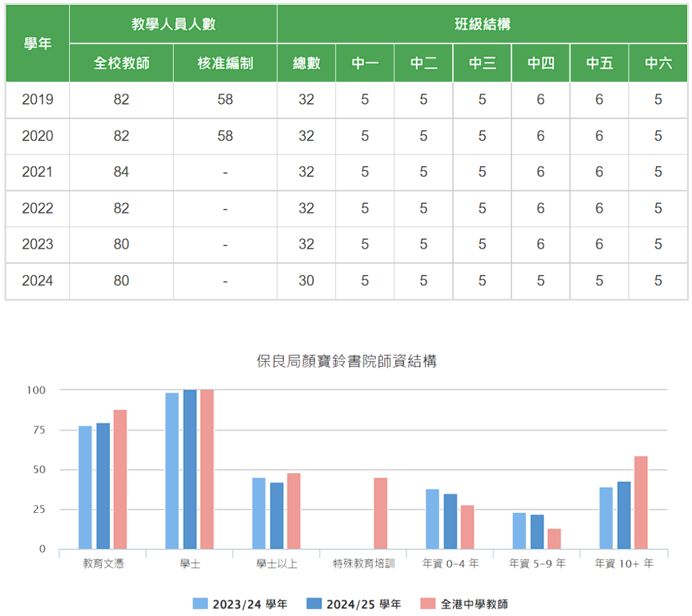Click the 2019 row label
The image size is (692, 616).
(37, 100)
